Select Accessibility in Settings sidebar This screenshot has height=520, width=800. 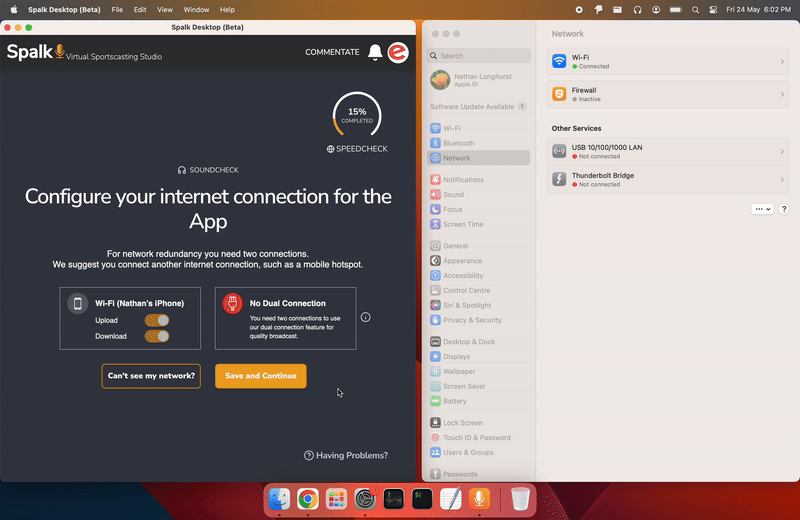coord(479,276)
